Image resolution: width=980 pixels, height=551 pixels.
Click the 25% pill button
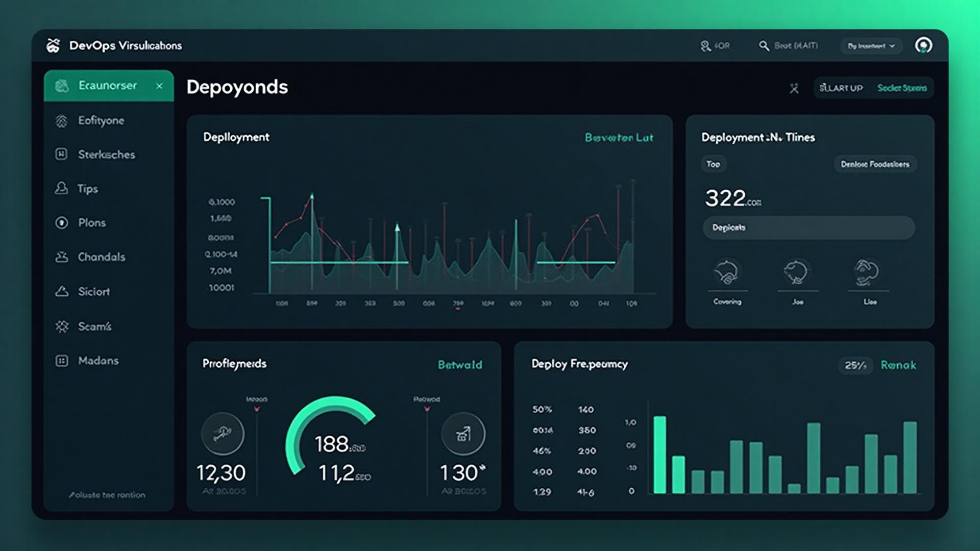[x=855, y=365]
